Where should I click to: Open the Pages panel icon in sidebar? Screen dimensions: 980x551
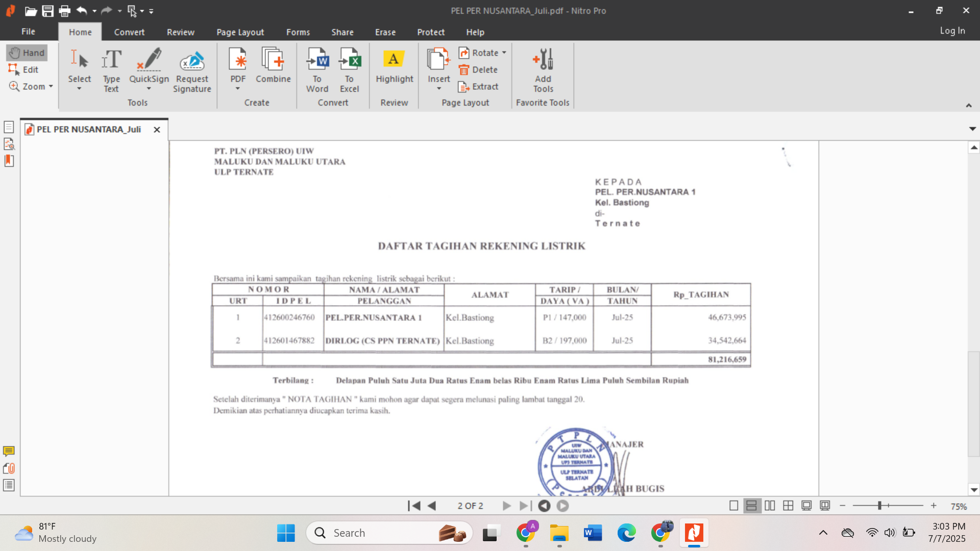click(x=9, y=127)
